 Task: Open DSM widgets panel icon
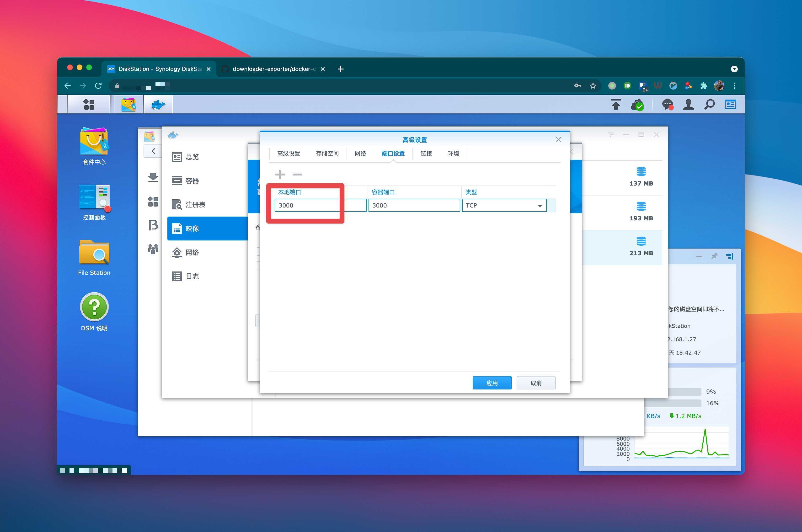coord(730,105)
